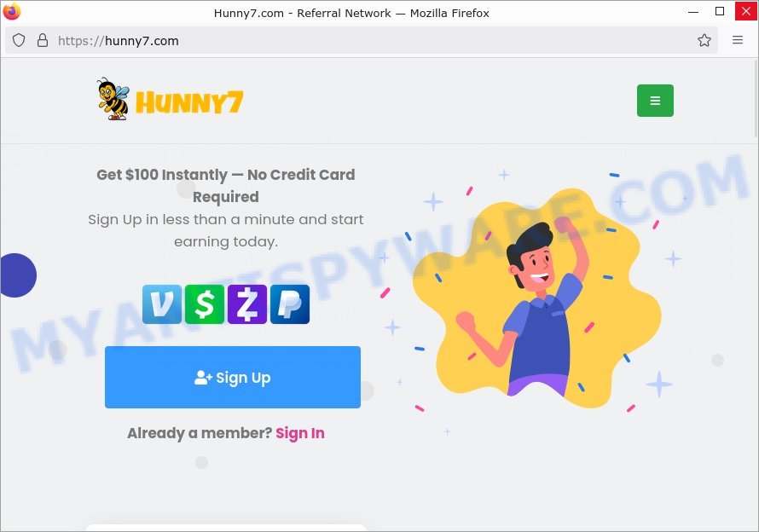Click the Hunny7 bee mascot logo
Viewport: 759px width, 532px height.
[x=113, y=99]
